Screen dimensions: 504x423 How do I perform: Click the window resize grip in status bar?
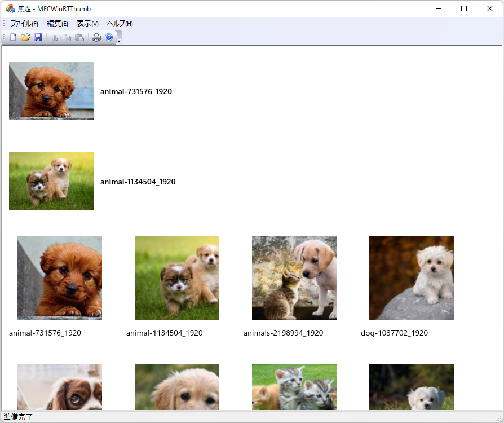[x=499, y=418]
